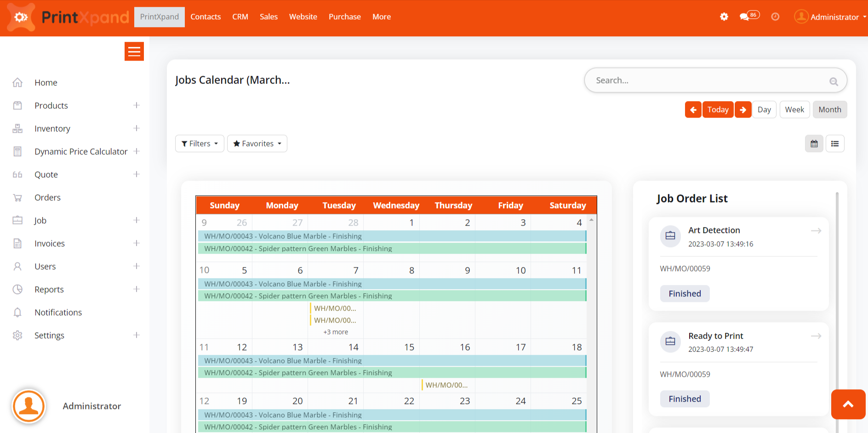Open the Purchase menu
The height and width of the screenshot is (433, 868).
click(344, 17)
